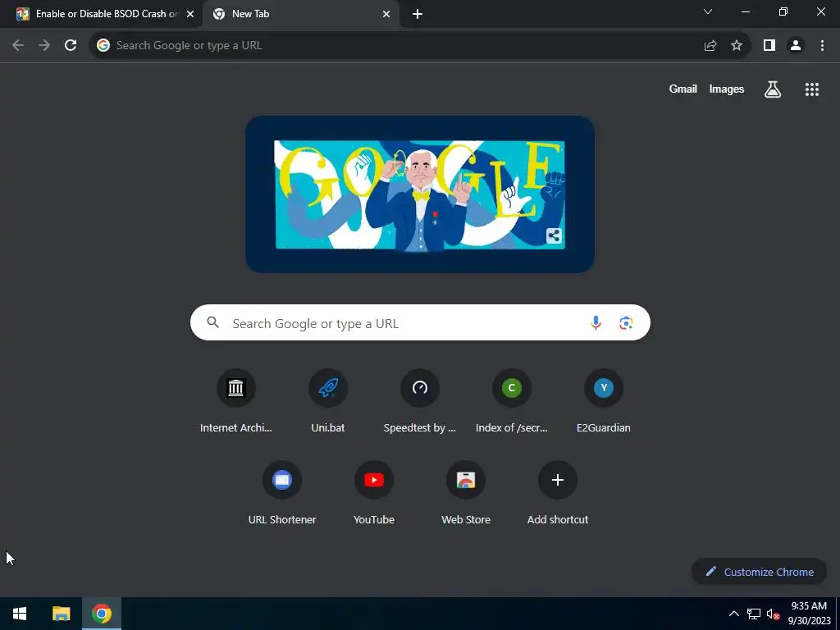Click the Customize Chrome button
840x630 pixels.
click(759, 572)
